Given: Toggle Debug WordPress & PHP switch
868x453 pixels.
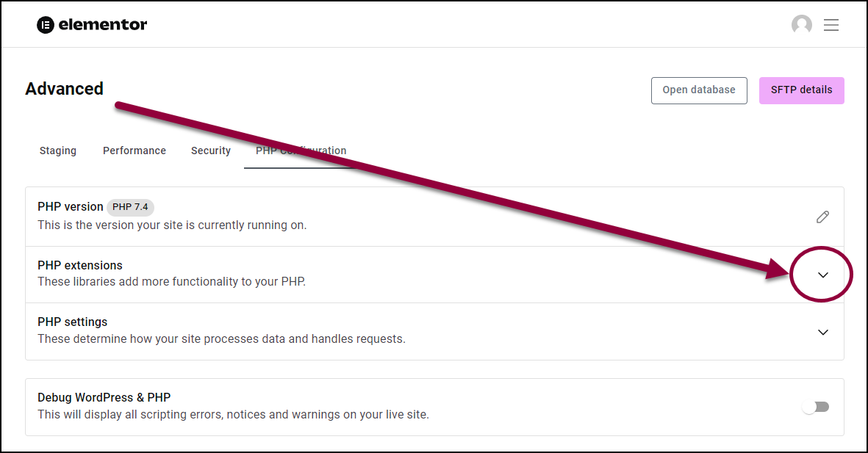Looking at the screenshot, I should coord(816,407).
